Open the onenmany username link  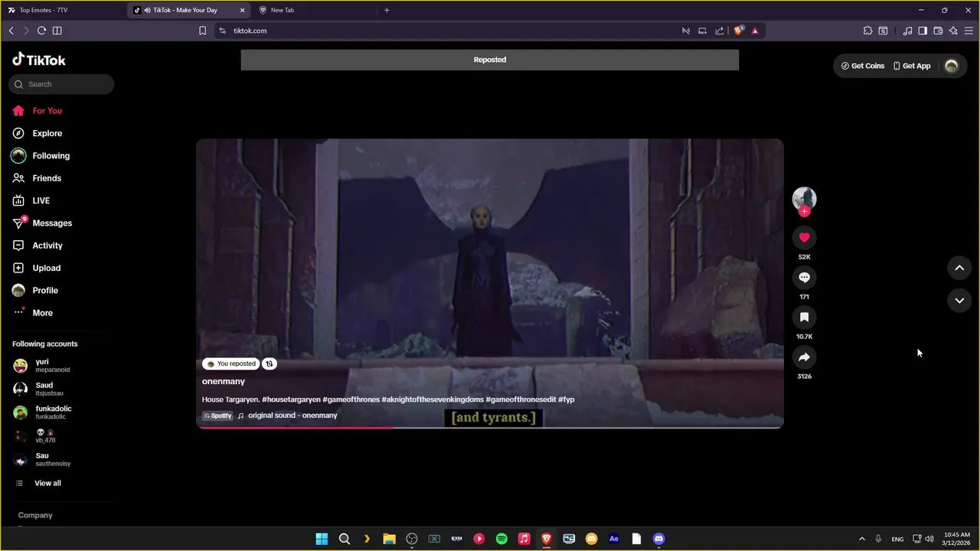(224, 381)
